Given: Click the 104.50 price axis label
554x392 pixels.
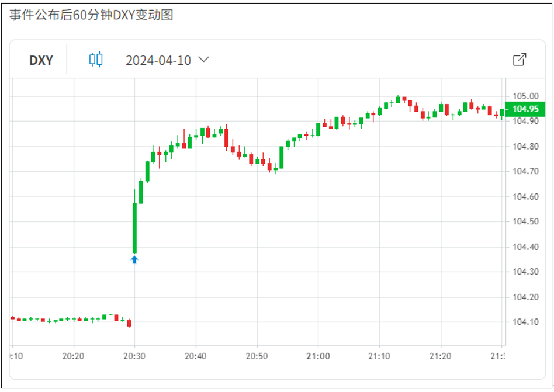Looking at the screenshot, I should (x=525, y=221).
